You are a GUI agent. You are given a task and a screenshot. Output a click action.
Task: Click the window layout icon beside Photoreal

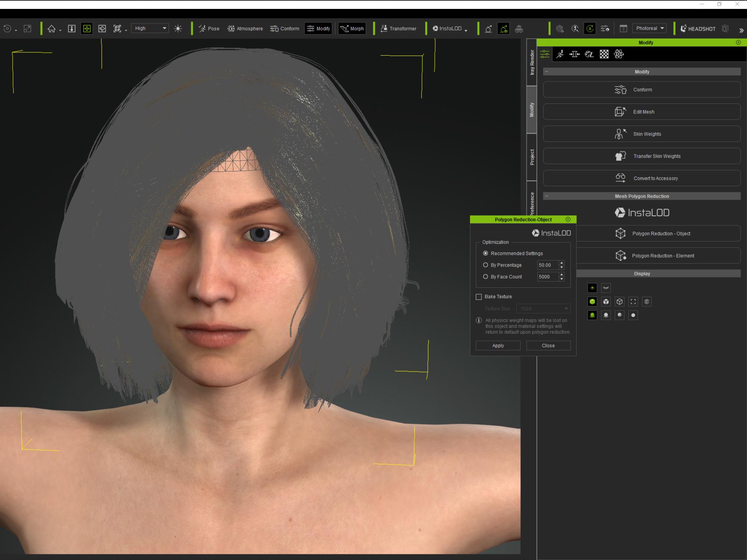623,29
